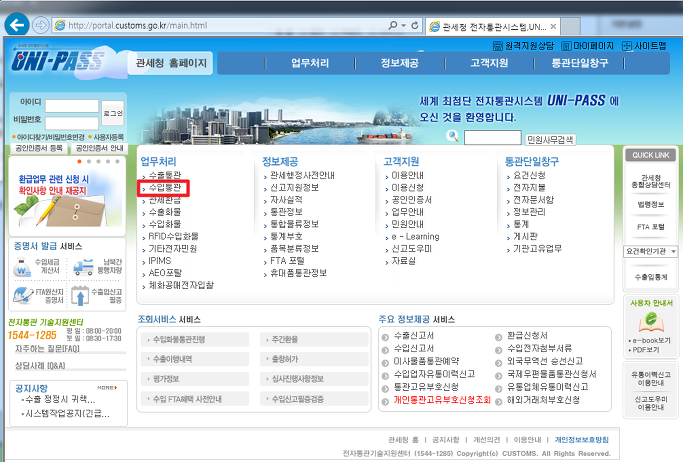
Task: Click the 민원사무검색 button
Action: [x=550, y=139]
